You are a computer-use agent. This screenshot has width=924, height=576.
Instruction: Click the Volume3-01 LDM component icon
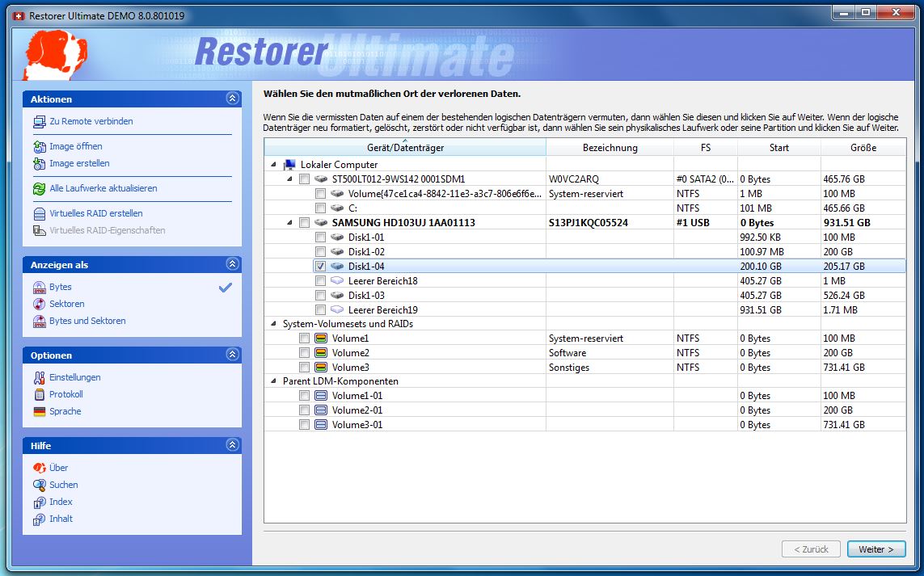point(321,425)
